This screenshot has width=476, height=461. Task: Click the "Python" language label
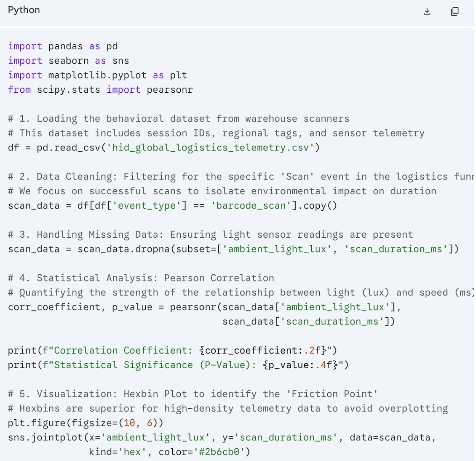(24, 10)
